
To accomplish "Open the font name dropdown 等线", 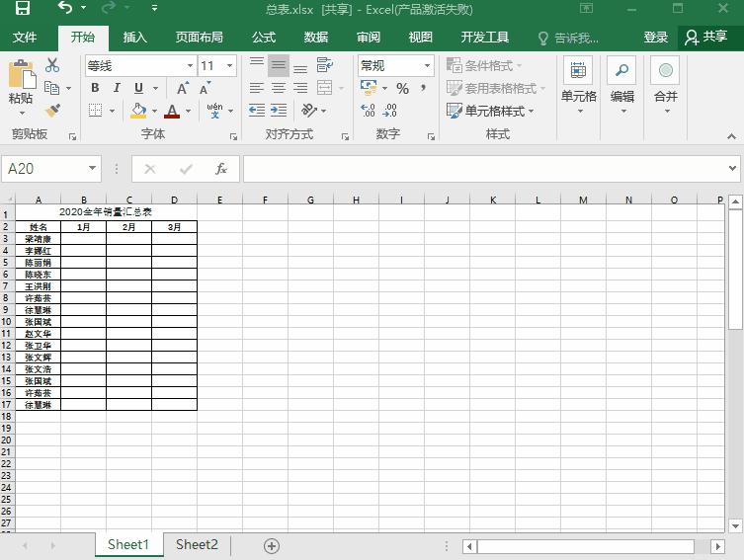I will click(191, 65).
